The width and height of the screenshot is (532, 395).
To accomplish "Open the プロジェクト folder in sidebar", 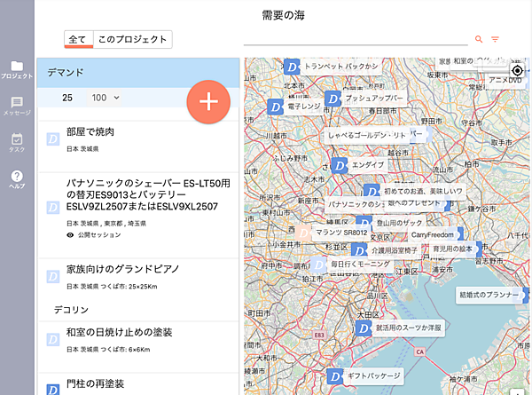I will click(17, 67).
